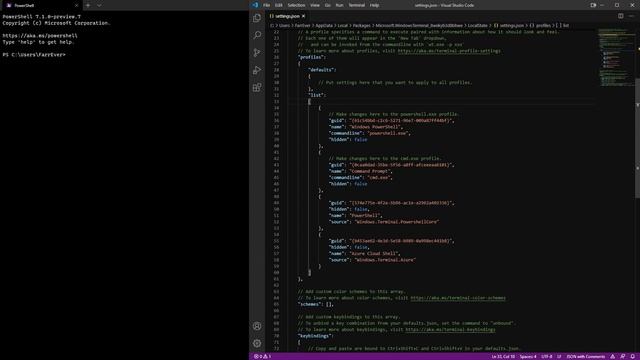Open the Run and Debug view

(x=257, y=70)
